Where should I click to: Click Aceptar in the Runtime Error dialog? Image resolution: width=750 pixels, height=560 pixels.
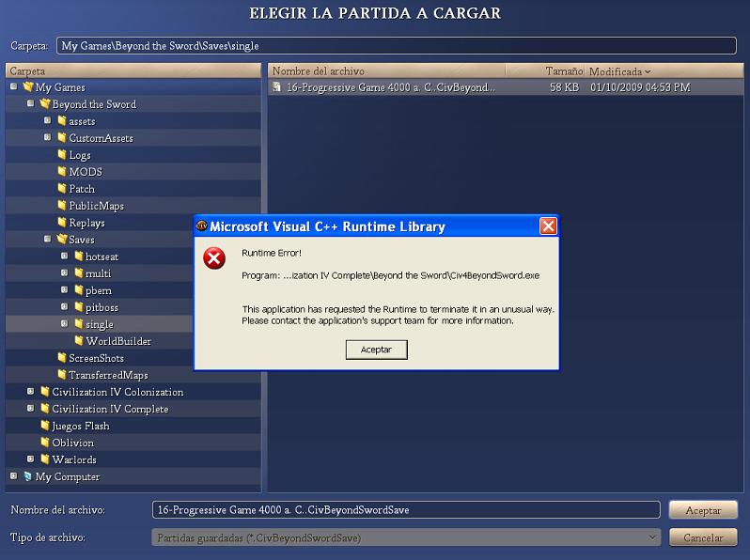coord(376,350)
